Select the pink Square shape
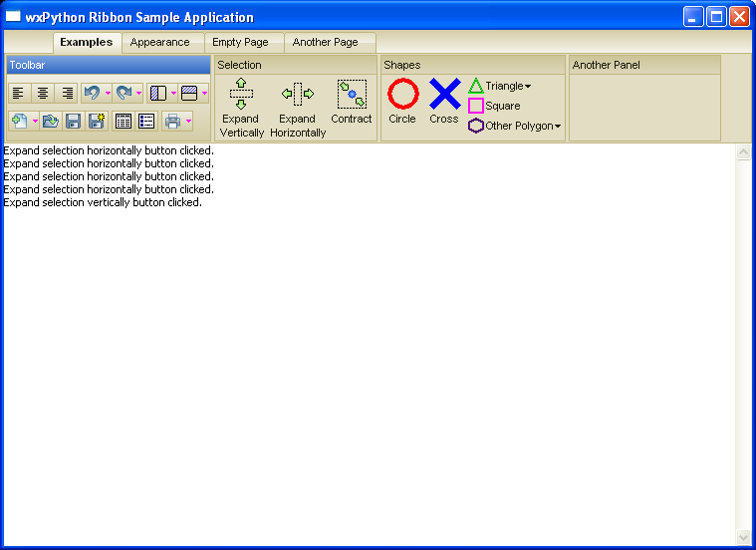Image resolution: width=756 pixels, height=550 pixels. (x=494, y=106)
